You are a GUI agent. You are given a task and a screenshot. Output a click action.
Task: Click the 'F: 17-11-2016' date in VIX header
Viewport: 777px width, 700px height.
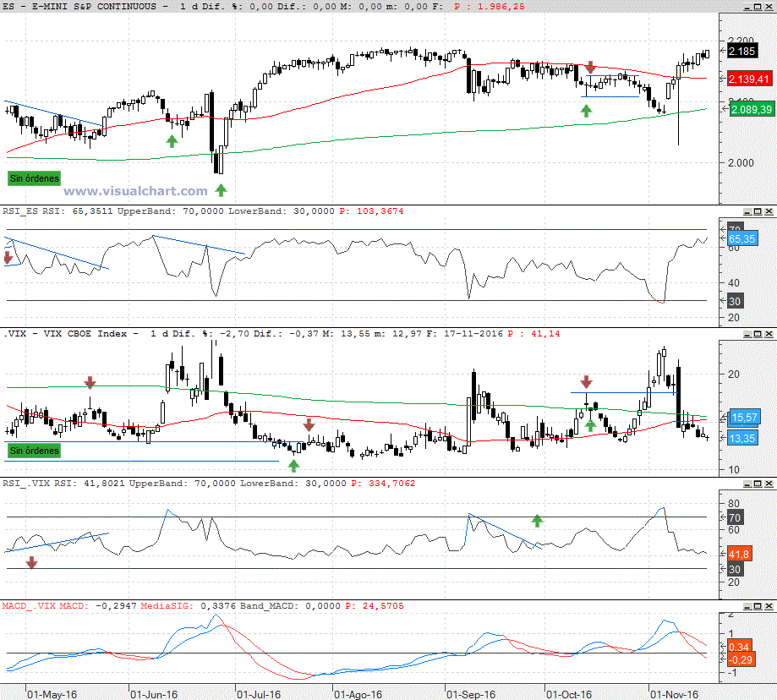pyautogui.click(x=467, y=334)
